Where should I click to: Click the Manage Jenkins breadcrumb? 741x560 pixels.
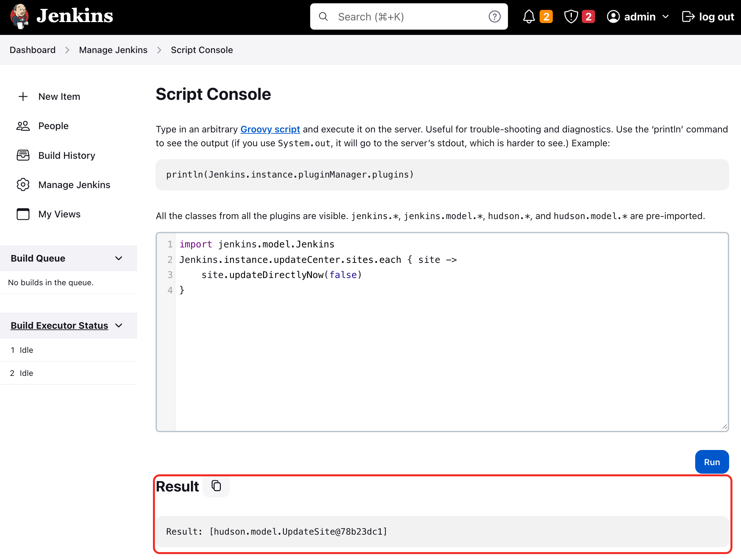point(113,50)
